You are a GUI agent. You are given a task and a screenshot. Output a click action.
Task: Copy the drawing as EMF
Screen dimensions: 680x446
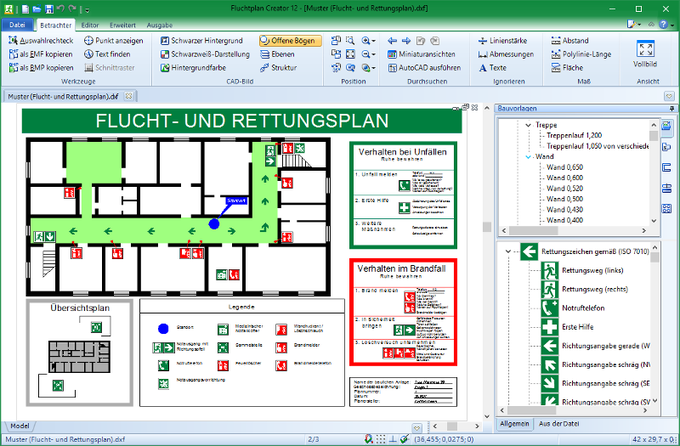pos(41,54)
